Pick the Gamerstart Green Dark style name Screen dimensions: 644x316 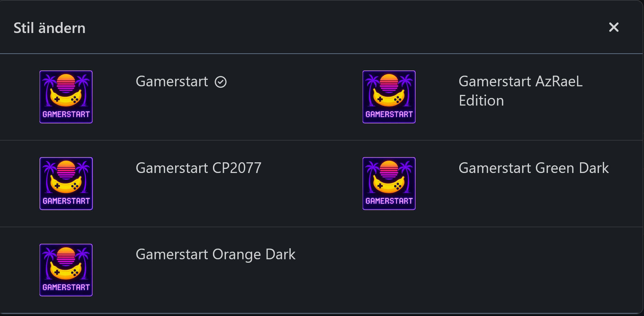pyautogui.click(x=534, y=168)
